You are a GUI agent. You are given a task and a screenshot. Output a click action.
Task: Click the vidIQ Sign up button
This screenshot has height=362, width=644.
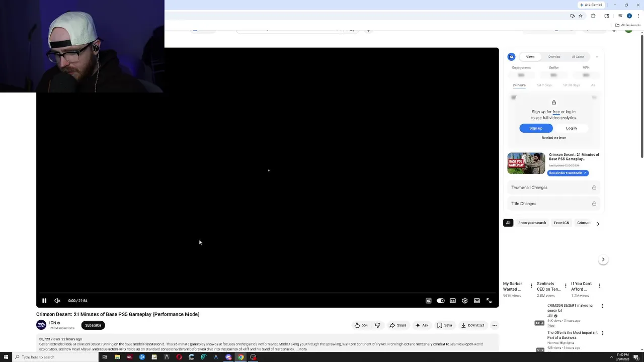point(536,128)
